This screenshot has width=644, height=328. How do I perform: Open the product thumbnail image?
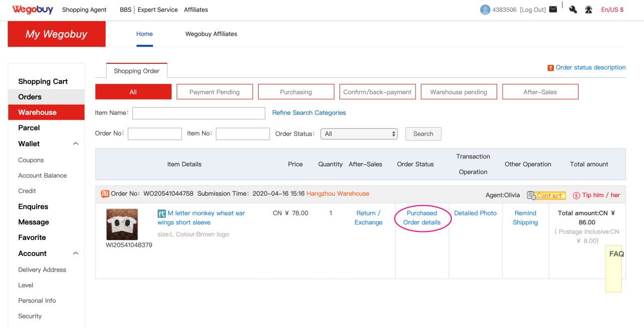[x=122, y=224]
